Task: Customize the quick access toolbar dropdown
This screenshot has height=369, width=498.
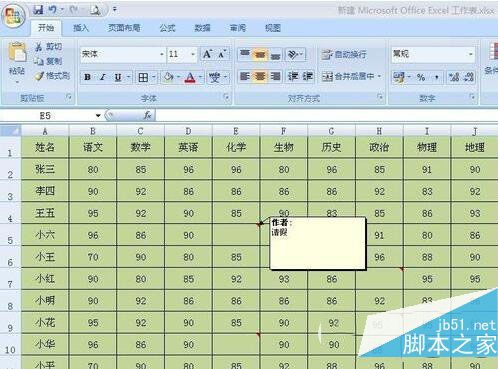Action: click(x=115, y=10)
